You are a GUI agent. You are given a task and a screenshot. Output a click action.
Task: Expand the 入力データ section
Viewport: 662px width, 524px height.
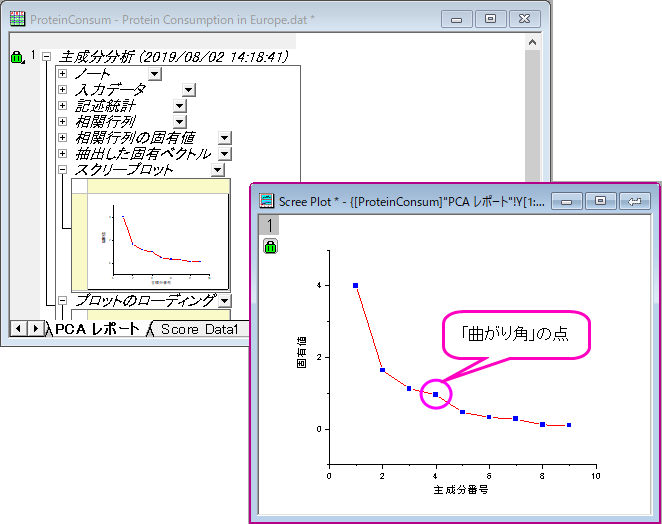point(62,90)
